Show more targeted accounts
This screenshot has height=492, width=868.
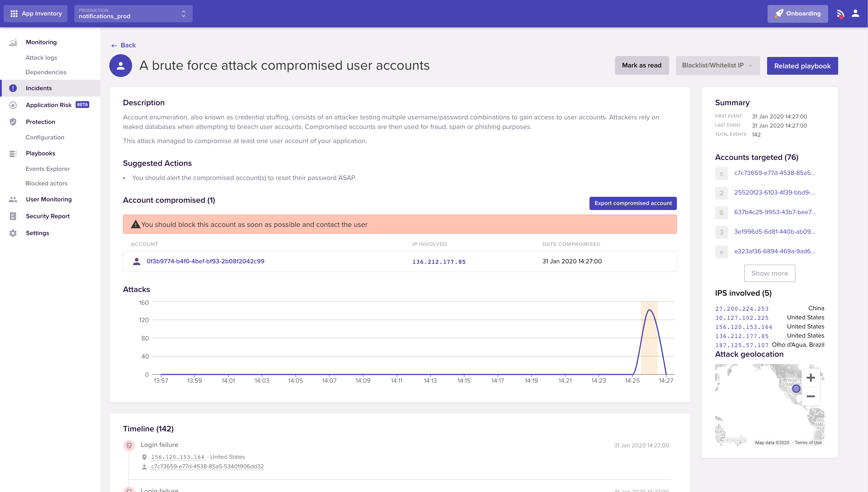[x=769, y=273]
